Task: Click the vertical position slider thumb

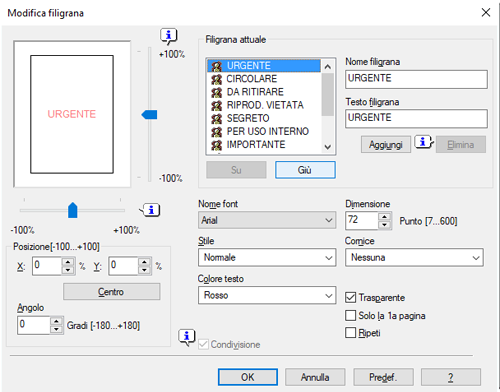Action: click(149, 115)
